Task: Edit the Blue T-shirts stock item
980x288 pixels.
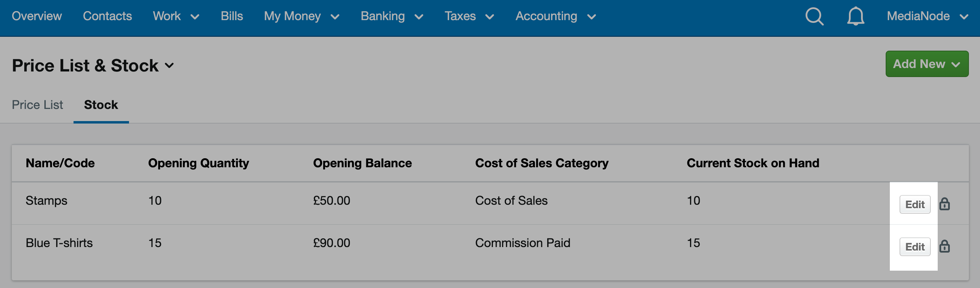Action: [x=914, y=246]
